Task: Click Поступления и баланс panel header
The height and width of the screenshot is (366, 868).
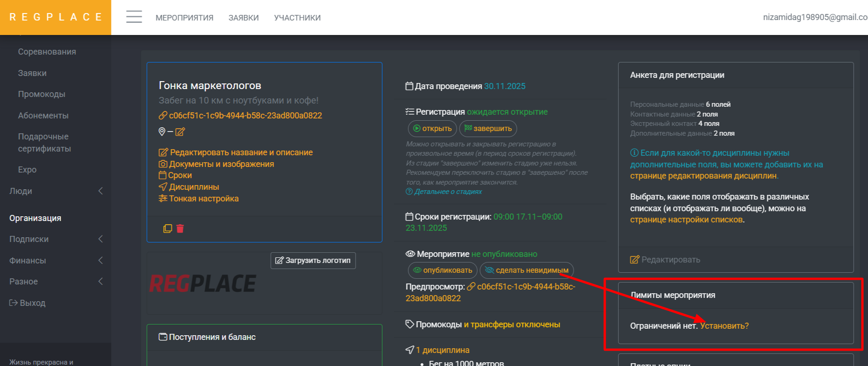Action: tap(264, 337)
